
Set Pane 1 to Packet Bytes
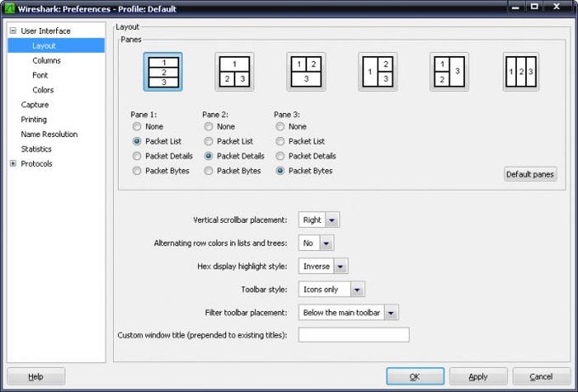pyautogui.click(x=137, y=171)
